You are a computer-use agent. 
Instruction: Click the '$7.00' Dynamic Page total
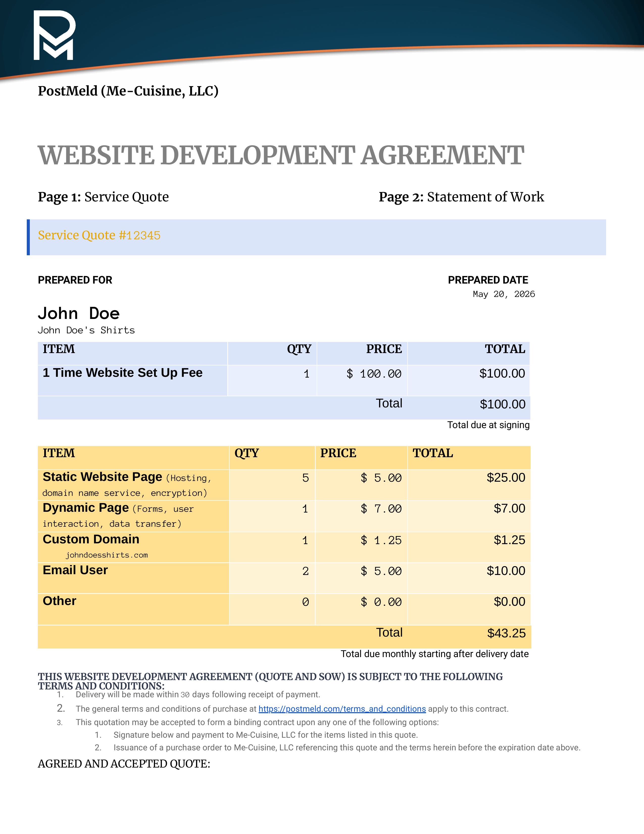509,509
